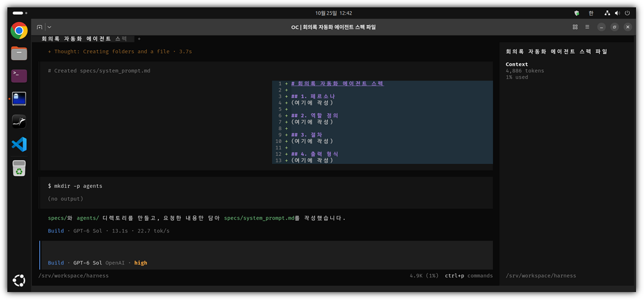
Task: Click the green agents/ path in the summary
Action: pos(88,218)
